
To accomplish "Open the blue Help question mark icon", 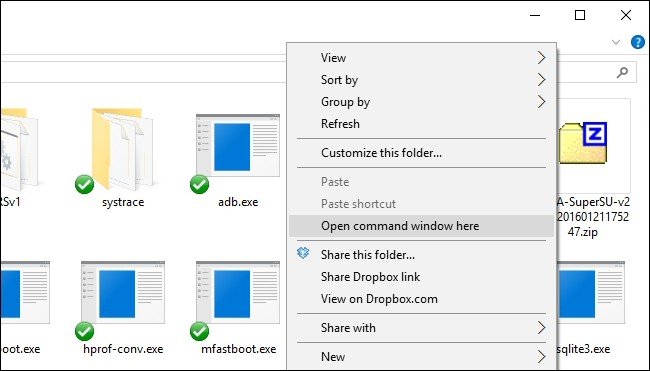I will [x=638, y=42].
